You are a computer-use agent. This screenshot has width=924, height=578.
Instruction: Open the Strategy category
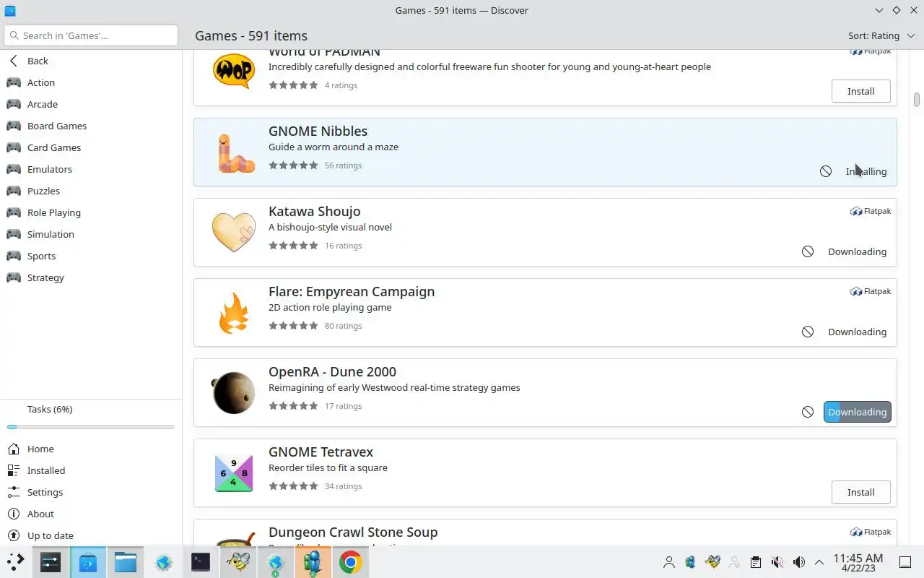(x=91, y=277)
